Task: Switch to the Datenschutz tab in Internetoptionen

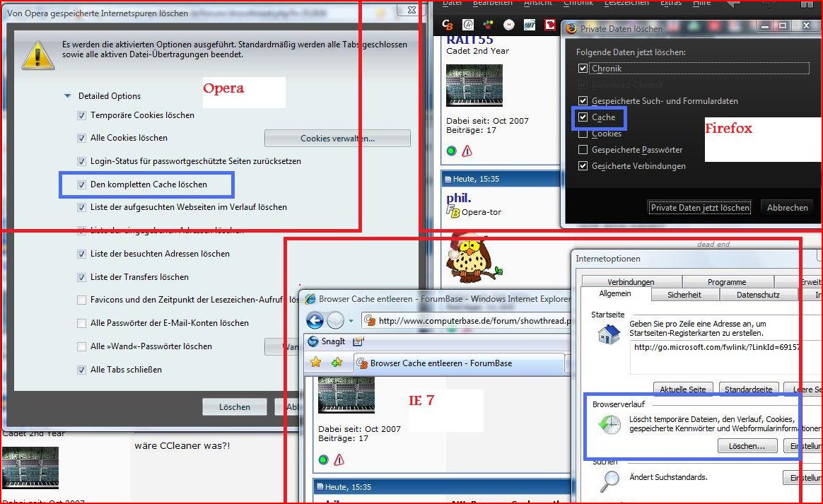Action: point(758,295)
